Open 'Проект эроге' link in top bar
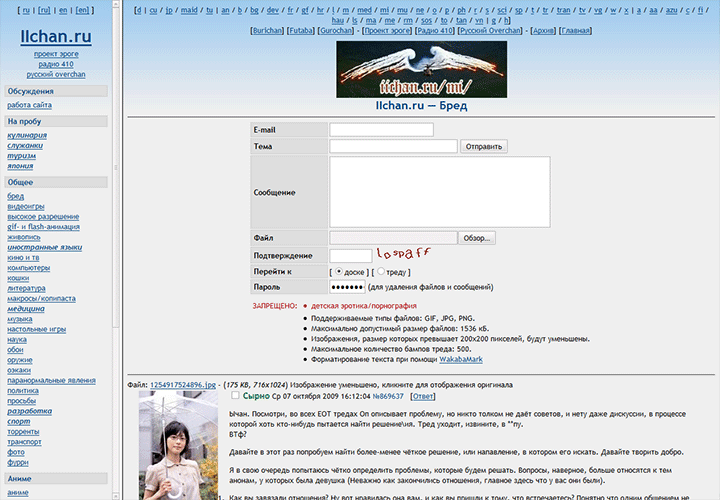Image resolution: width=720 pixels, height=500 pixels. pos(387,31)
